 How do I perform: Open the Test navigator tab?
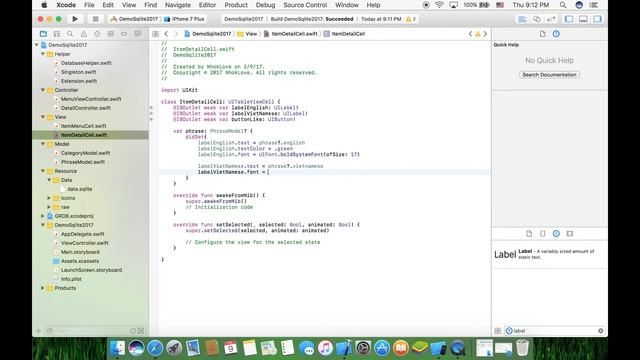[97, 34]
